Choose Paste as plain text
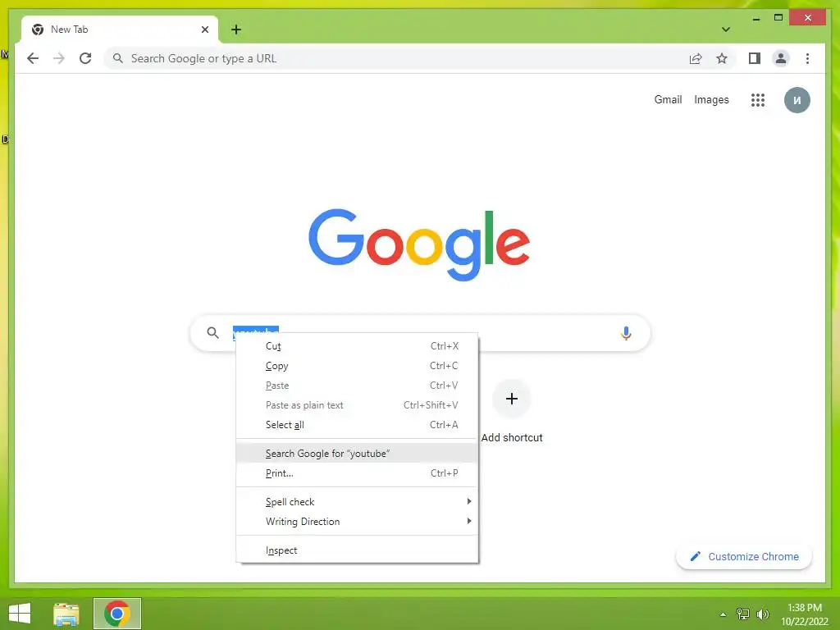Screen dimensions: 840x630 [x=357, y=405]
